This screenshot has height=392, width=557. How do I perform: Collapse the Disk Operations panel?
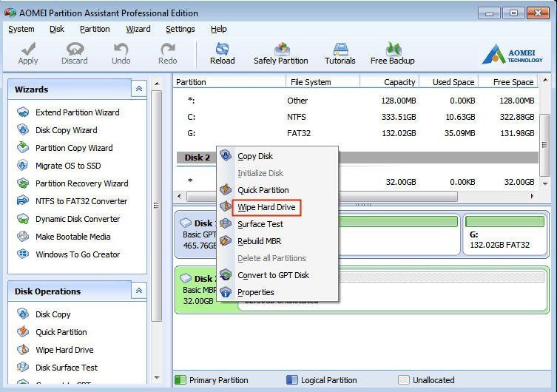(x=139, y=291)
